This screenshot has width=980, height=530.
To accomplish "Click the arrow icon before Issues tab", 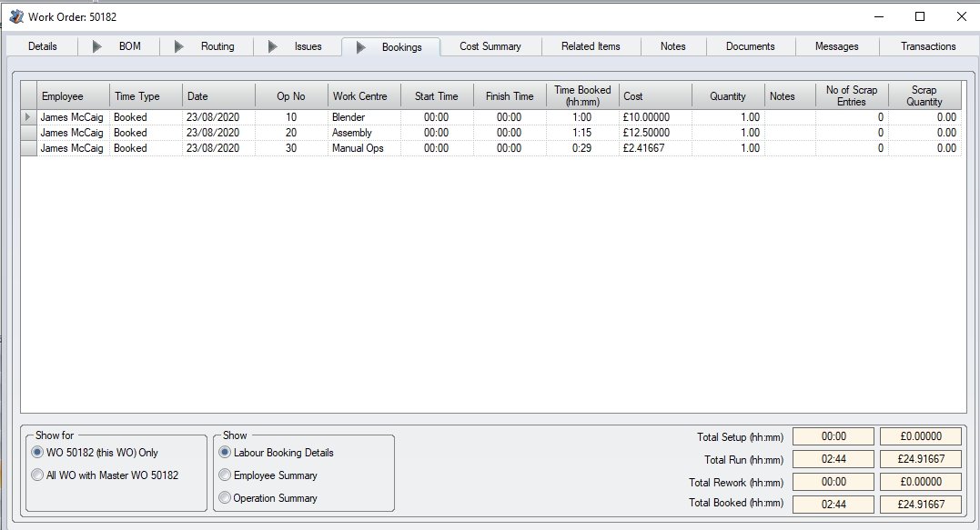I will tap(272, 46).
